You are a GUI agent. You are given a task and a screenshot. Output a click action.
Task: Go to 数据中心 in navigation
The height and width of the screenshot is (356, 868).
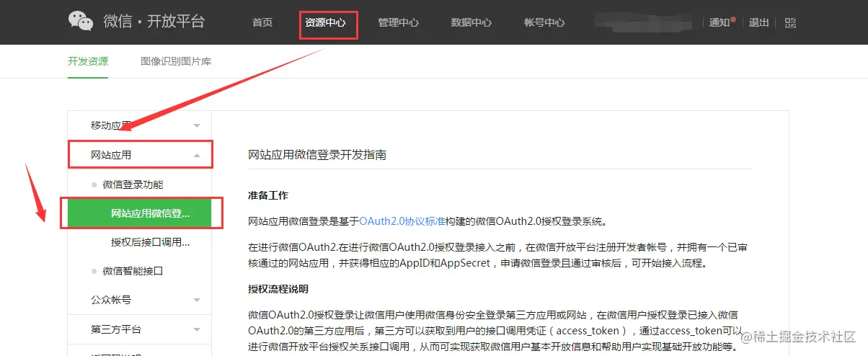[471, 22]
